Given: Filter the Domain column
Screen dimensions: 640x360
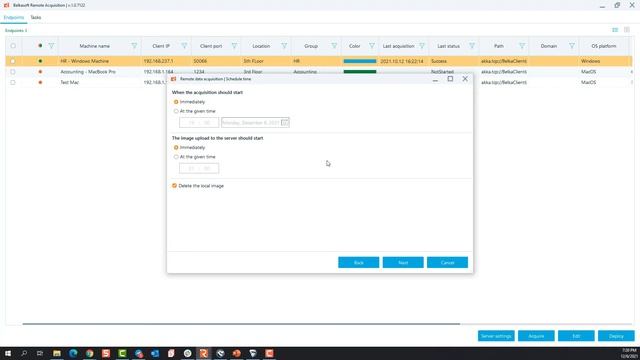Looking at the screenshot, I should [x=572, y=46].
